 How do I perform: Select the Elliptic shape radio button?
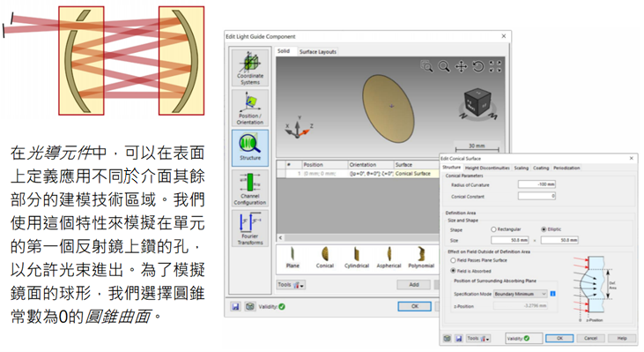(544, 229)
